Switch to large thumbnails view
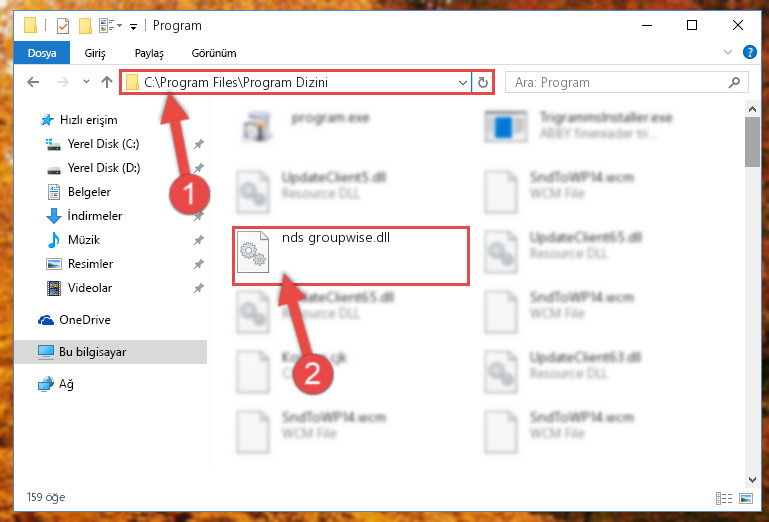 point(745,498)
